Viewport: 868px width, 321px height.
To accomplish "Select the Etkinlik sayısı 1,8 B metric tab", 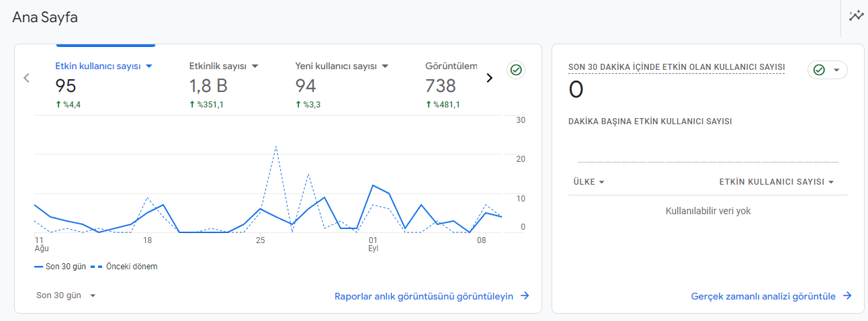I will [x=224, y=85].
